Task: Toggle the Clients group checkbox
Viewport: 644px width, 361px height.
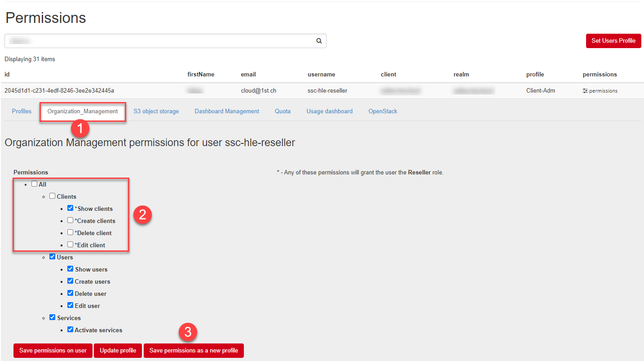Action: [53, 196]
